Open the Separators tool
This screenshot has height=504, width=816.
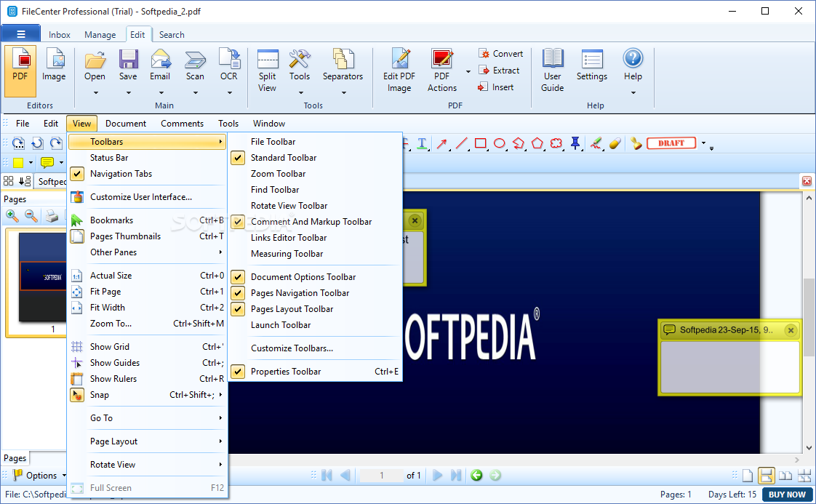pos(343,65)
